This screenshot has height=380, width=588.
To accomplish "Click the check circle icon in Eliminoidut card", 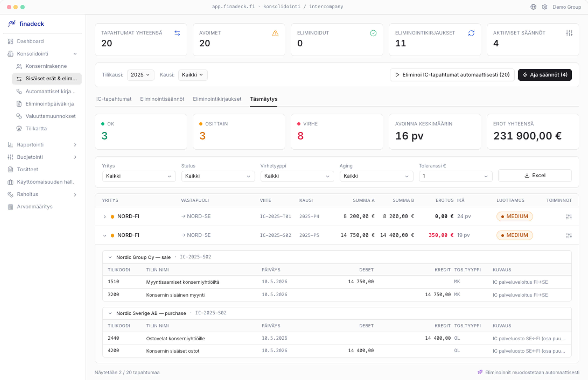I will coord(373,33).
